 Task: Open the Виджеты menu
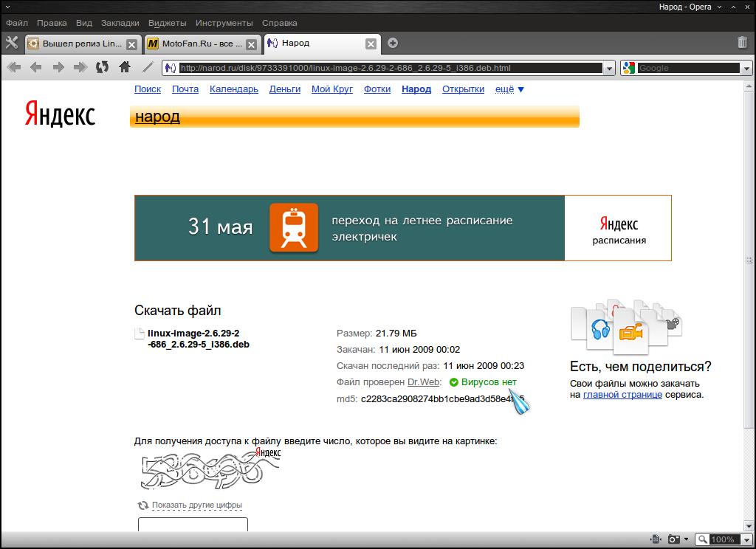coord(168,23)
